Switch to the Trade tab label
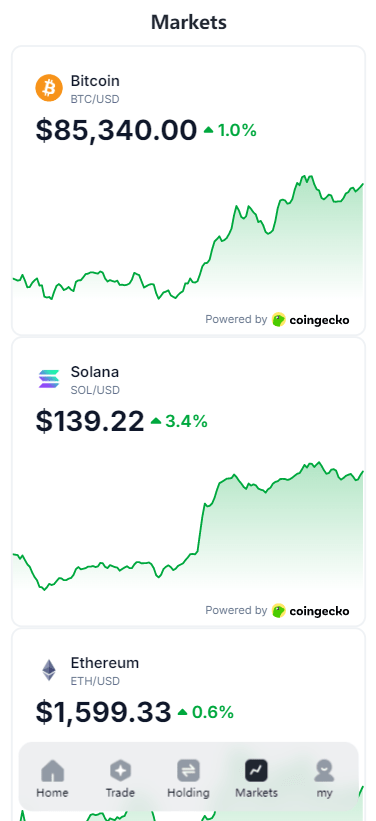376x821 pixels. [x=120, y=793]
